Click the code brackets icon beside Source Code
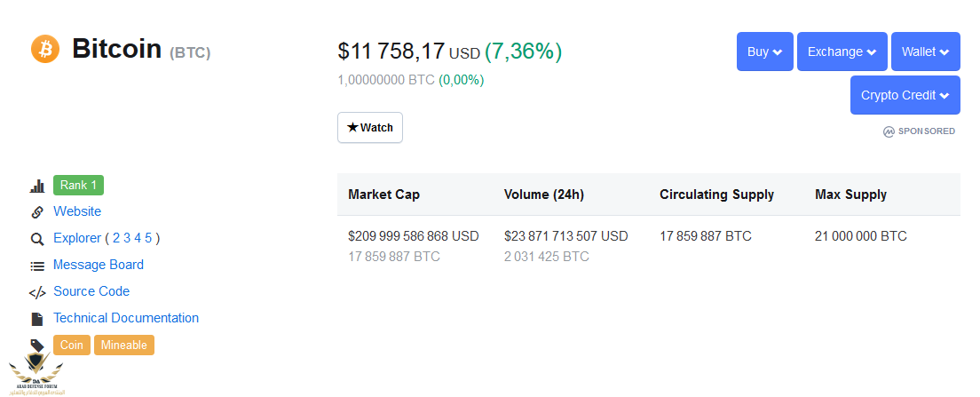980x397 pixels. [x=37, y=292]
